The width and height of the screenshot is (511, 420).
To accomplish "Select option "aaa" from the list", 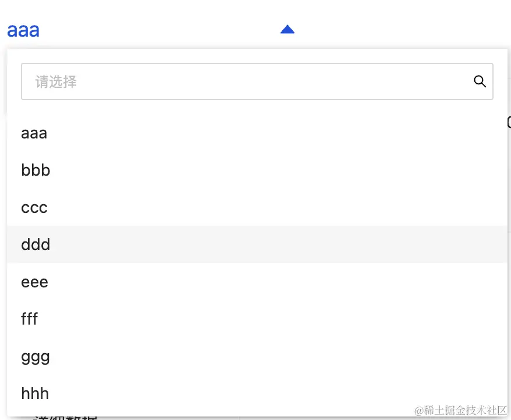I will pyautogui.click(x=34, y=133).
